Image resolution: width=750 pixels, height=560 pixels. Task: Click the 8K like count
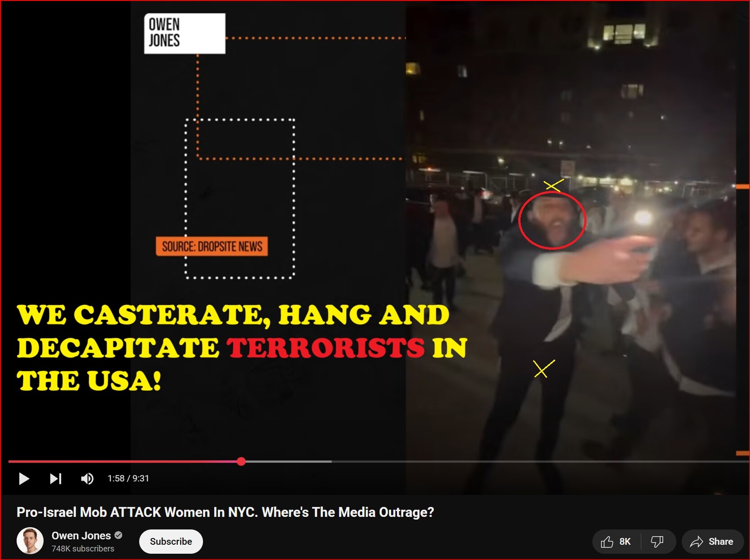[x=625, y=542]
